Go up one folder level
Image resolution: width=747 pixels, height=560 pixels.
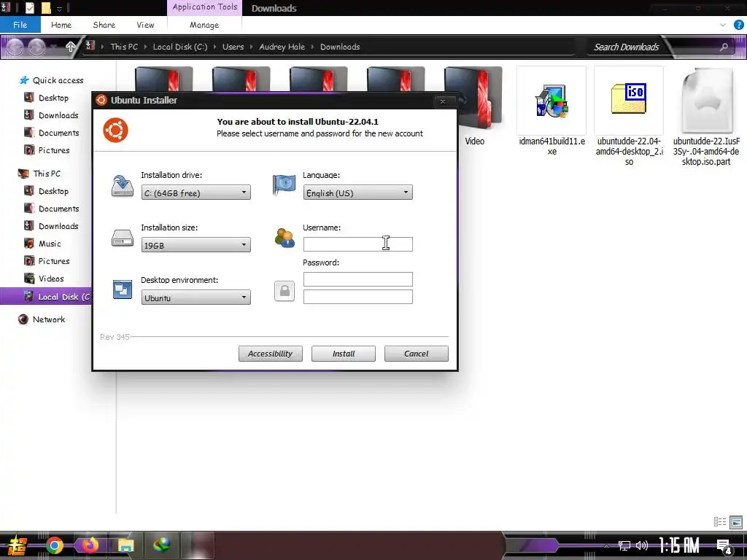[x=70, y=47]
